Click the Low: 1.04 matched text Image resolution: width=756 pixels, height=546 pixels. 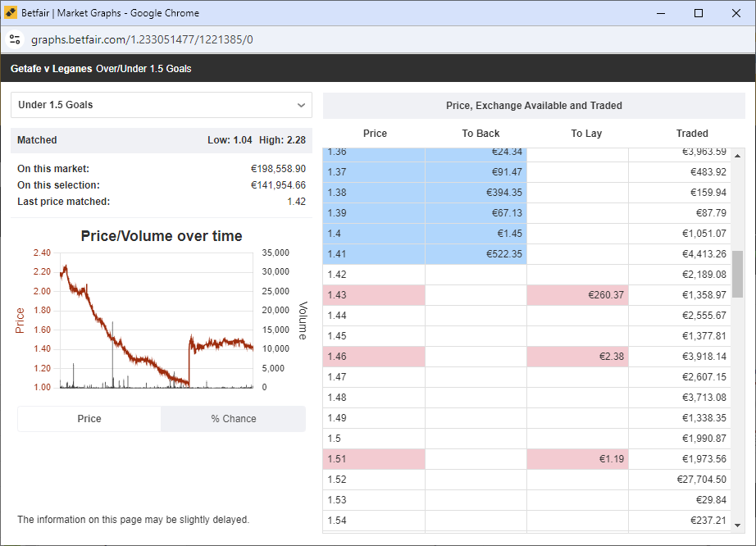coord(230,140)
